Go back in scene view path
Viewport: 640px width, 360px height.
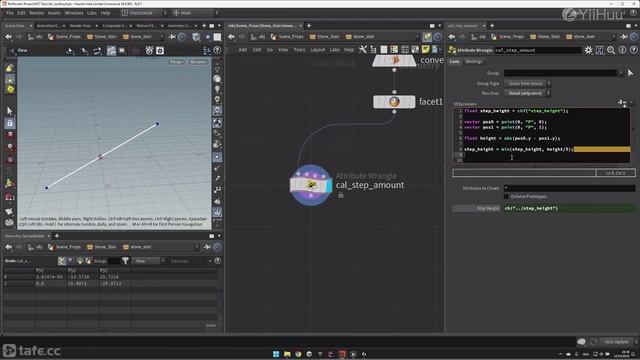pos(8,37)
